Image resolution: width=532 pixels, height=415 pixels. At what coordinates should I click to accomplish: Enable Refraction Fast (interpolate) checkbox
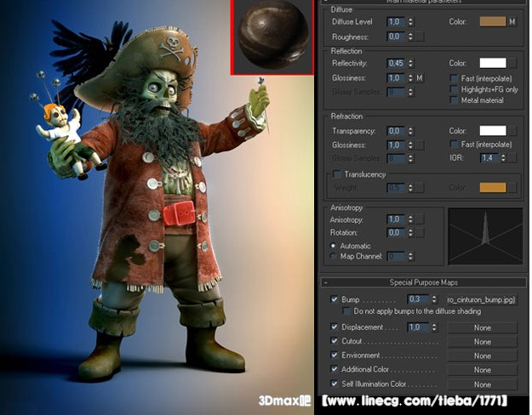[454, 144]
